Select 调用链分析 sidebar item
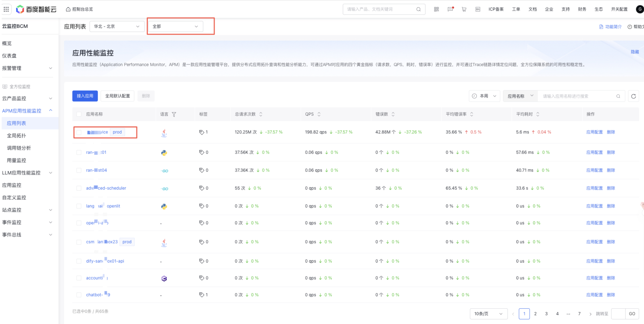Screen dimensions: 644x324 (19, 148)
